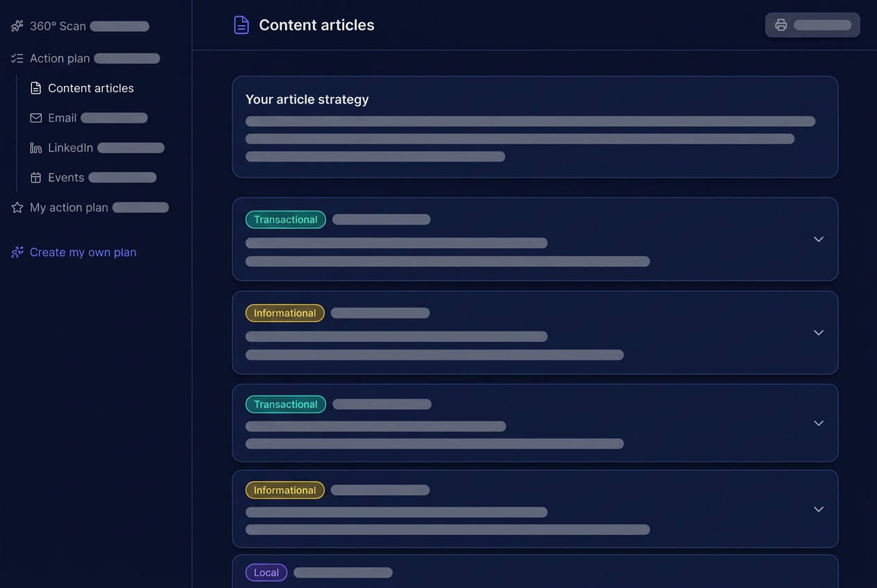This screenshot has width=877, height=588.
Task: Click the 360° Scan sidebar icon
Action: (x=17, y=26)
